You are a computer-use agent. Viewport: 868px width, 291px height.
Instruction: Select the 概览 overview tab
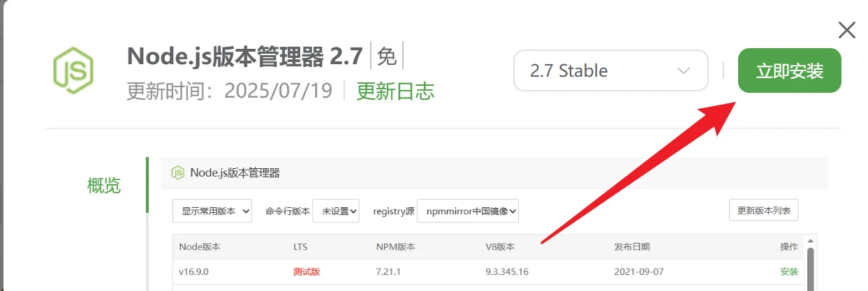(x=104, y=186)
